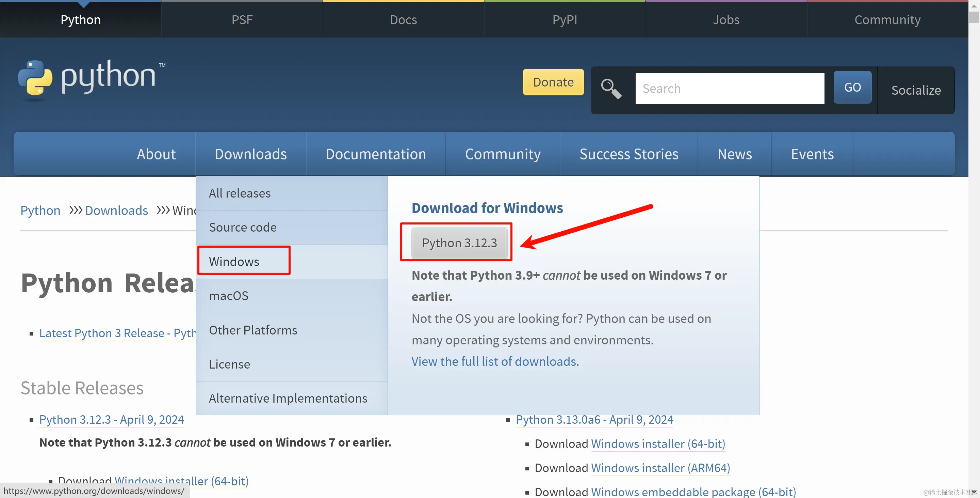Select Windows in Downloads submenu
Image resolution: width=980 pixels, height=498 pixels.
(234, 262)
